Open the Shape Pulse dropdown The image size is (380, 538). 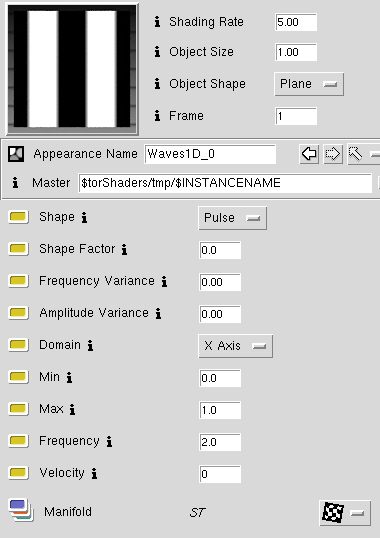coord(233,218)
